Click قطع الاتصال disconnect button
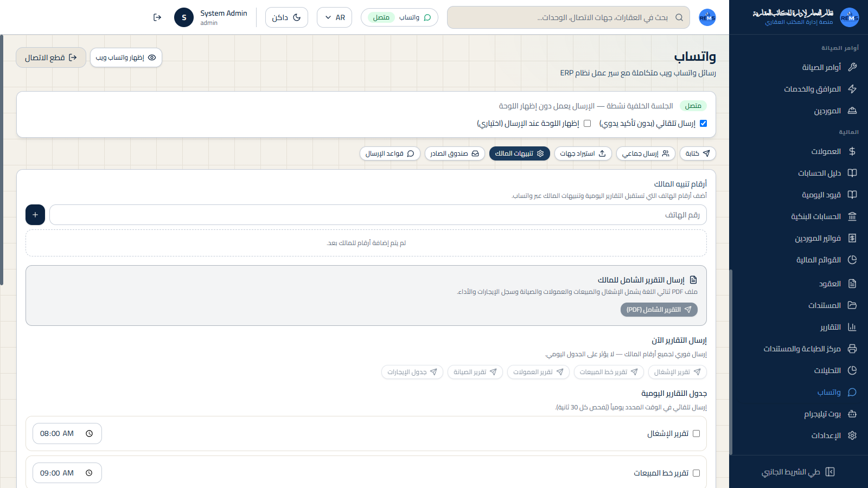This screenshot has width=868, height=488. pos(51,57)
